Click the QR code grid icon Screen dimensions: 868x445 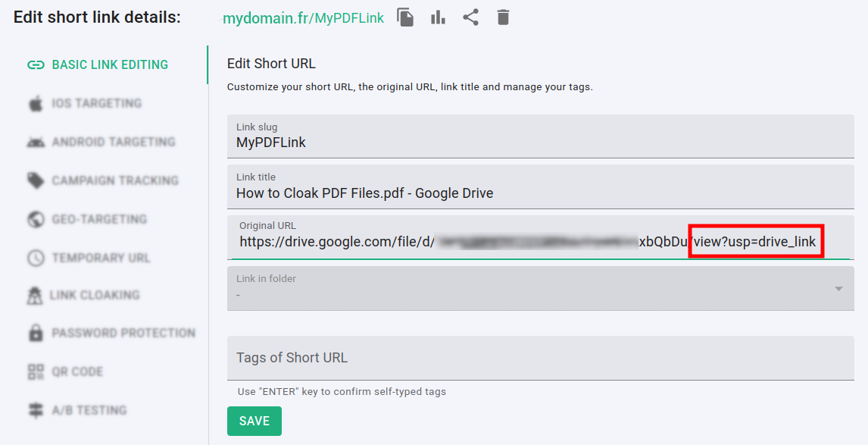(36, 372)
